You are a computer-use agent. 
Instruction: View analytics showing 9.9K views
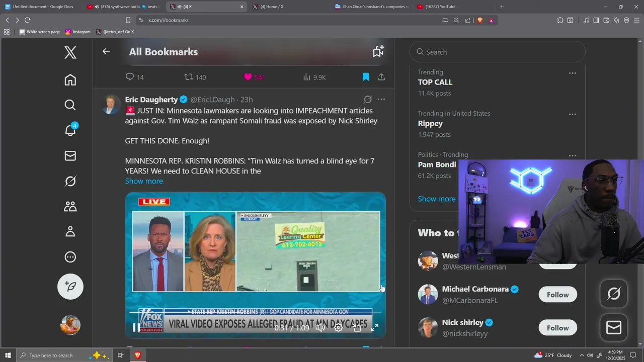tap(314, 77)
